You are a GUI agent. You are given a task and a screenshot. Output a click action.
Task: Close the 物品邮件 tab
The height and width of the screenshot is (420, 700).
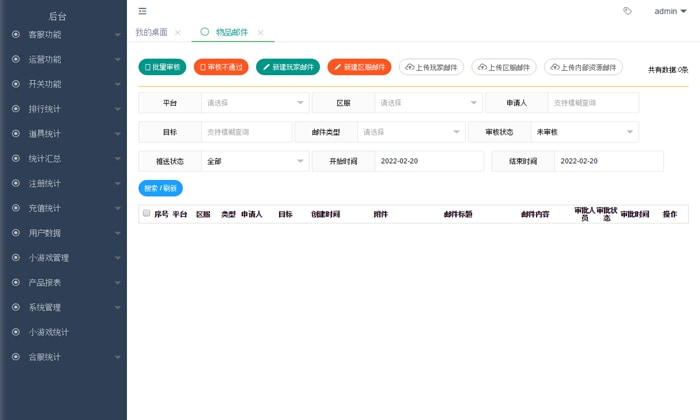260,33
